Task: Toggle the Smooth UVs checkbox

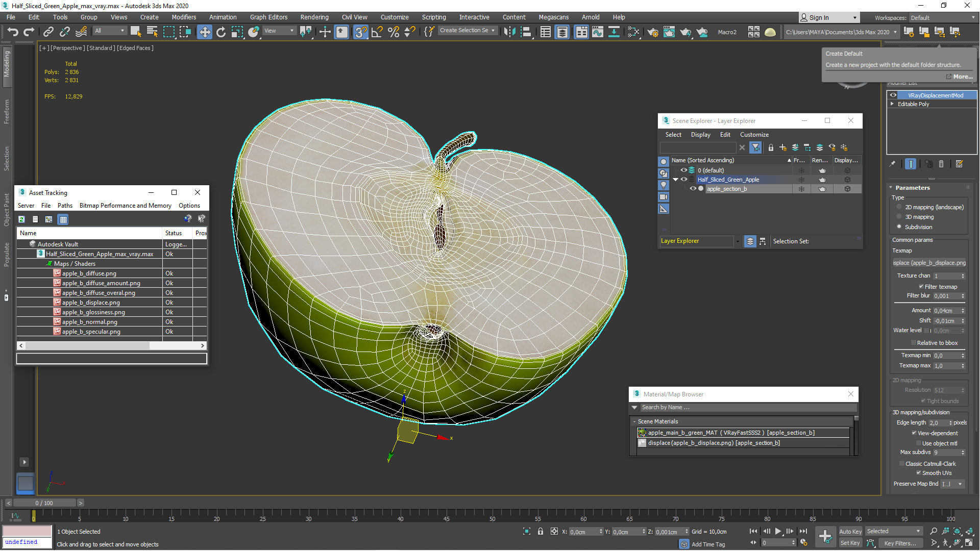Action: click(919, 473)
